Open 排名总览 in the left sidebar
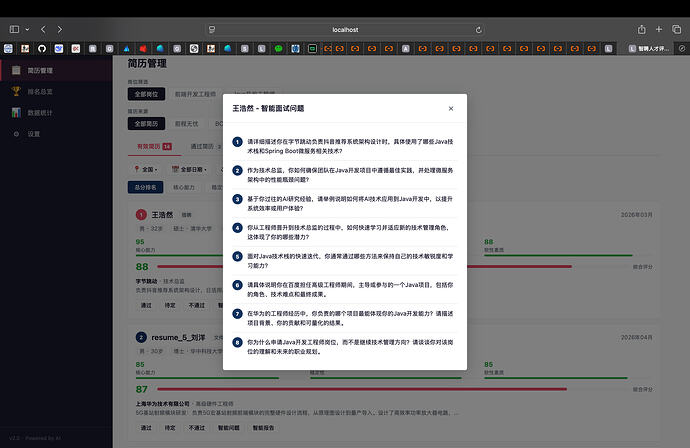The width and height of the screenshot is (690, 448). click(56, 92)
